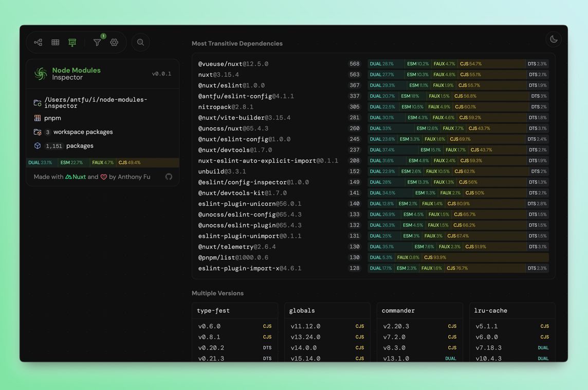Open the filter funnel icon
This screenshot has width=588, height=390.
pos(97,42)
